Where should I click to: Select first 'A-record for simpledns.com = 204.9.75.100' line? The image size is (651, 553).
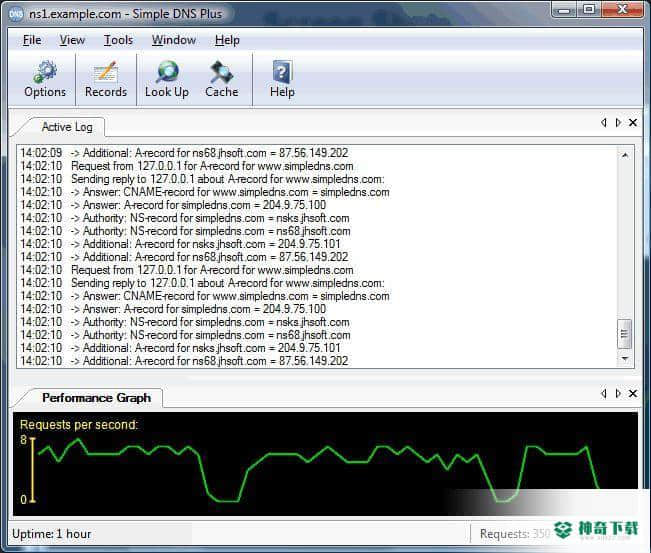point(173,205)
